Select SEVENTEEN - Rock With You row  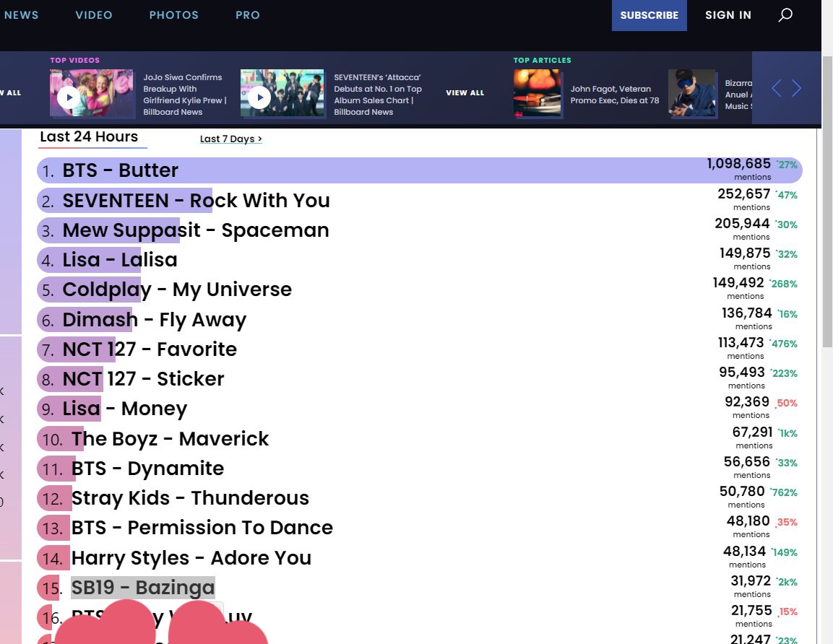point(420,201)
